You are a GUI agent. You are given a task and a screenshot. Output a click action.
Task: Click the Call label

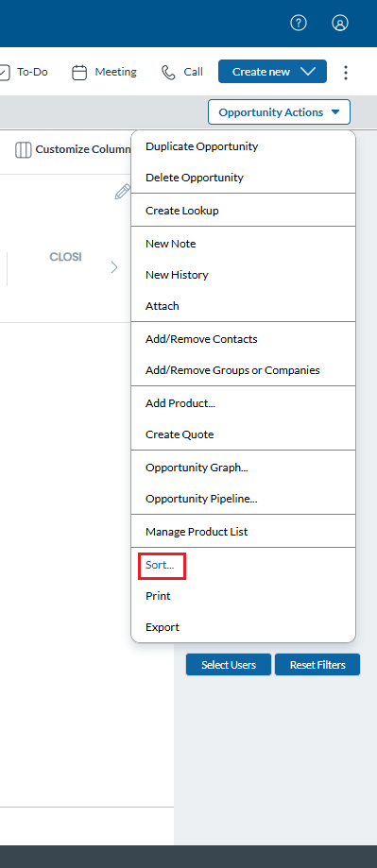click(x=193, y=72)
